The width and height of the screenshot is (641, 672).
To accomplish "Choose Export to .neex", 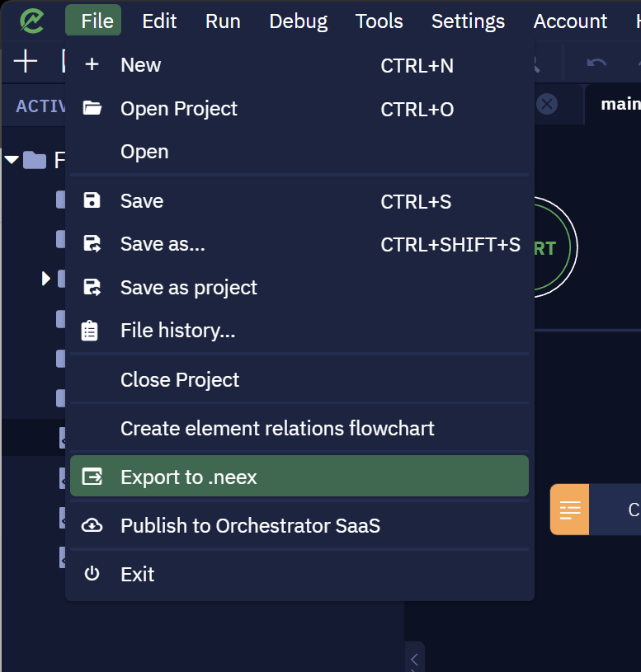I will pyautogui.click(x=299, y=476).
